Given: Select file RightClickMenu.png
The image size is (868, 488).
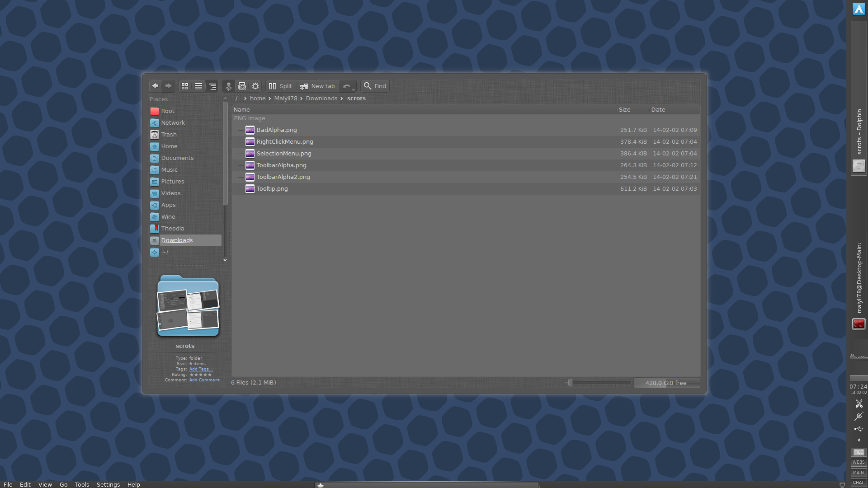Looking at the screenshot, I should 466,141.
